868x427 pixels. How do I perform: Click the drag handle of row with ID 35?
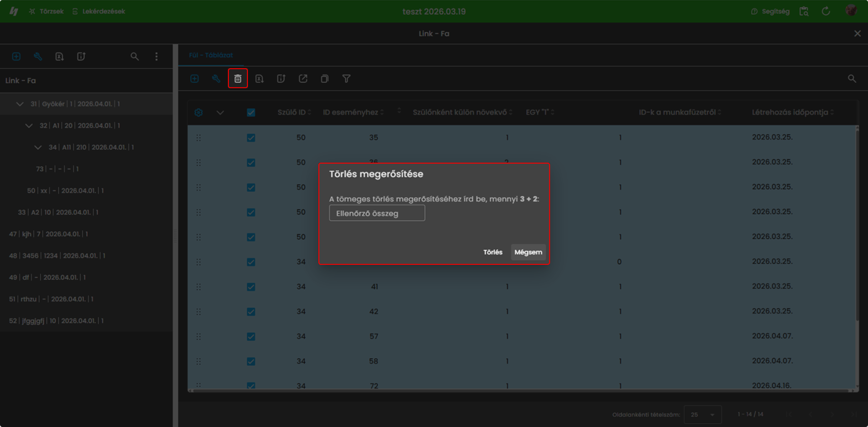(198, 138)
